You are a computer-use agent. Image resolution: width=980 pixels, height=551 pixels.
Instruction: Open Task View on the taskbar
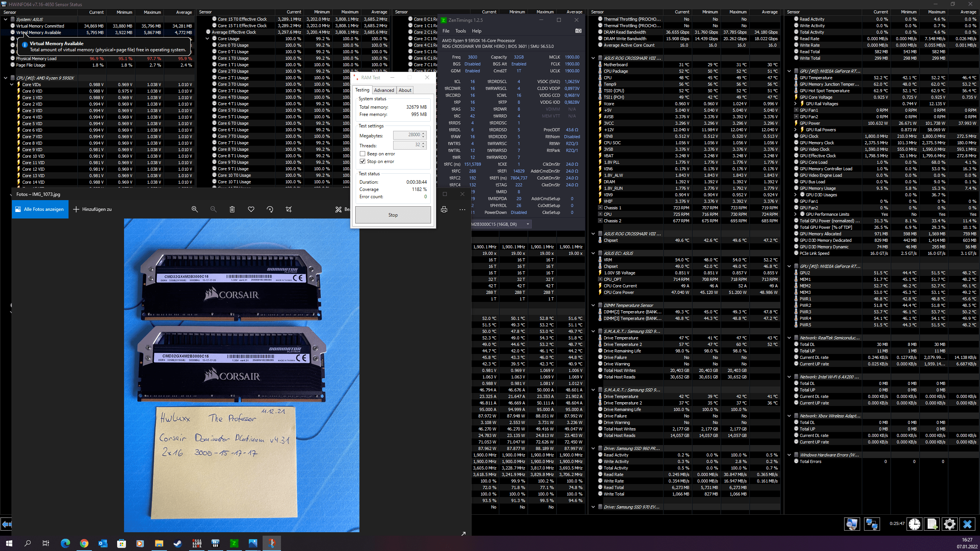[x=46, y=543]
